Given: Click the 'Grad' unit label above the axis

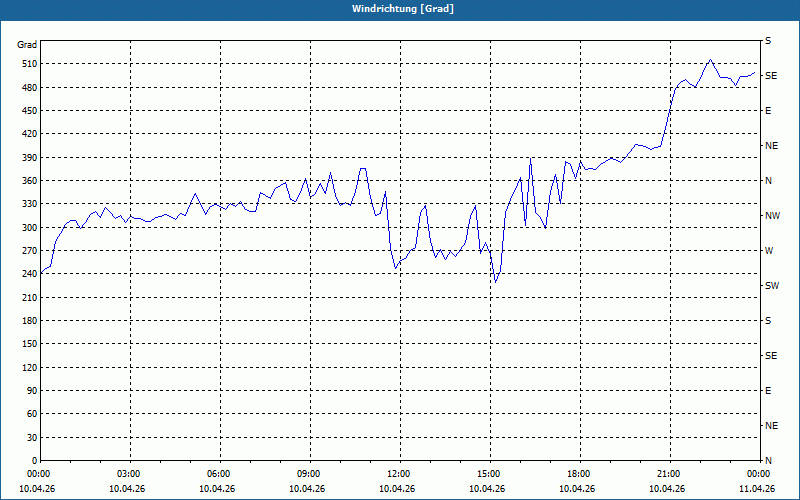Looking at the screenshot, I should pyautogui.click(x=27, y=45).
